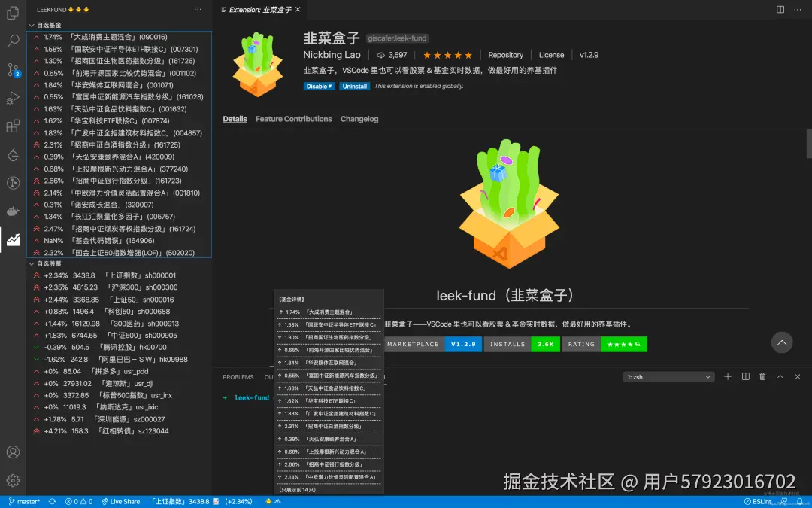Close the terminal panel
The image size is (812, 508).
tap(798, 377)
